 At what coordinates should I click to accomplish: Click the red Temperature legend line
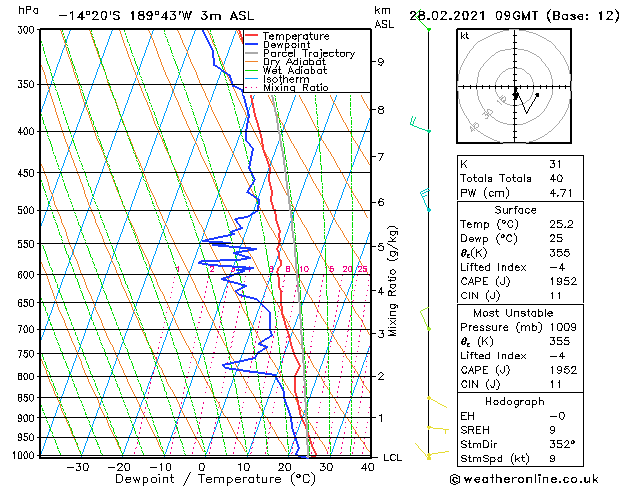coord(251,36)
